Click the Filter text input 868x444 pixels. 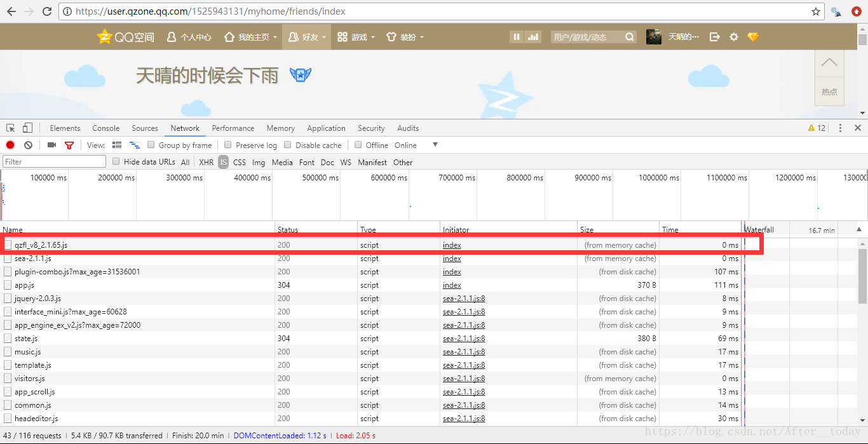coord(54,162)
